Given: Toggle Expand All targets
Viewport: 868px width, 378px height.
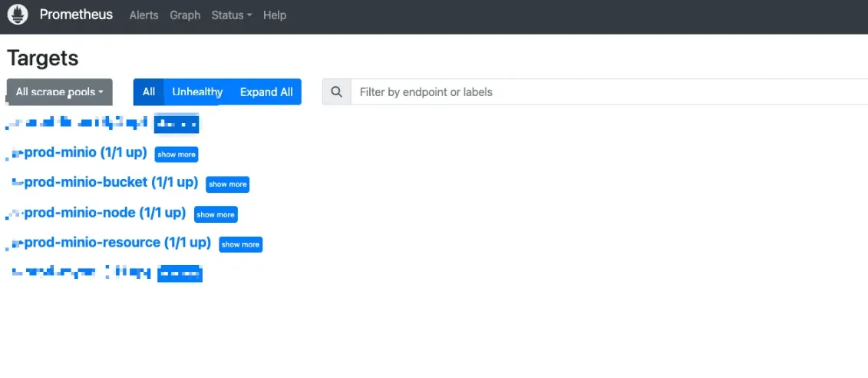Looking at the screenshot, I should point(266,92).
